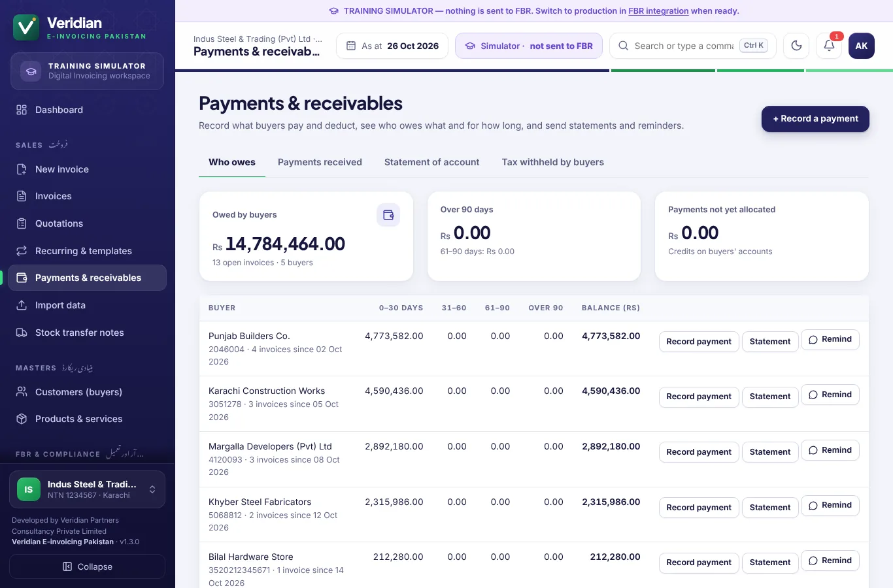Select the Who owes tab

[x=232, y=162]
